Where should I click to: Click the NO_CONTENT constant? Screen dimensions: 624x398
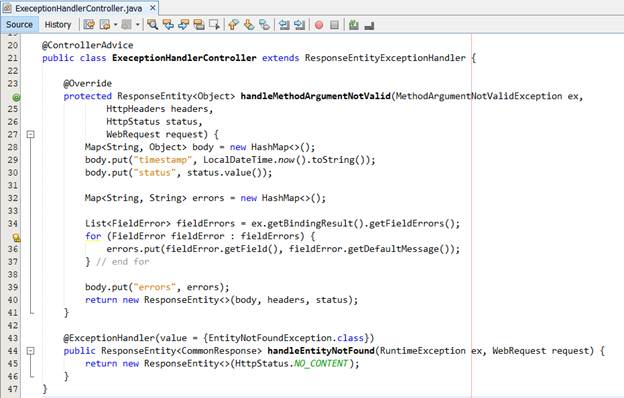tap(321, 363)
